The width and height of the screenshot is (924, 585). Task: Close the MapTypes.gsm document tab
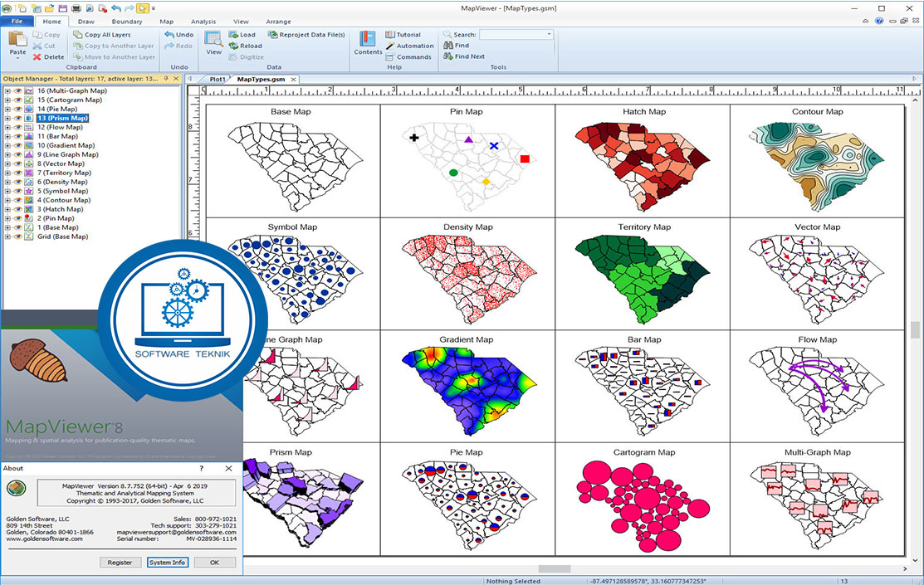tap(293, 79)
